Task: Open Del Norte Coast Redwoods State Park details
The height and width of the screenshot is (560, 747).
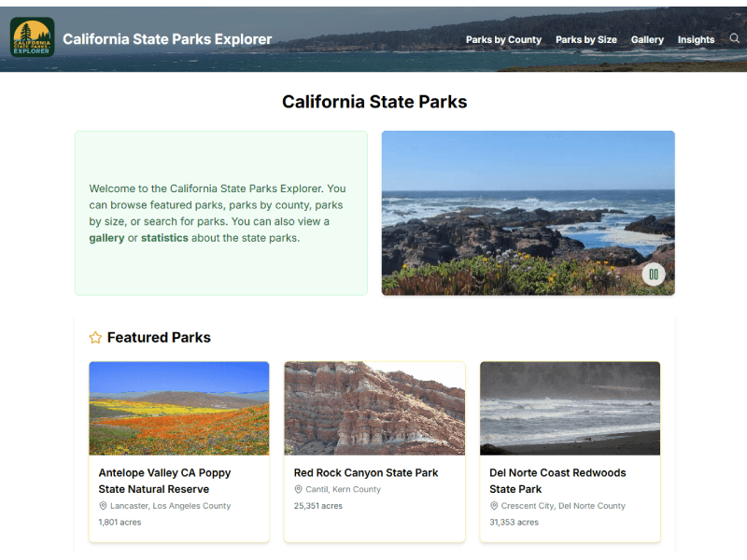Action: point(557,481)
